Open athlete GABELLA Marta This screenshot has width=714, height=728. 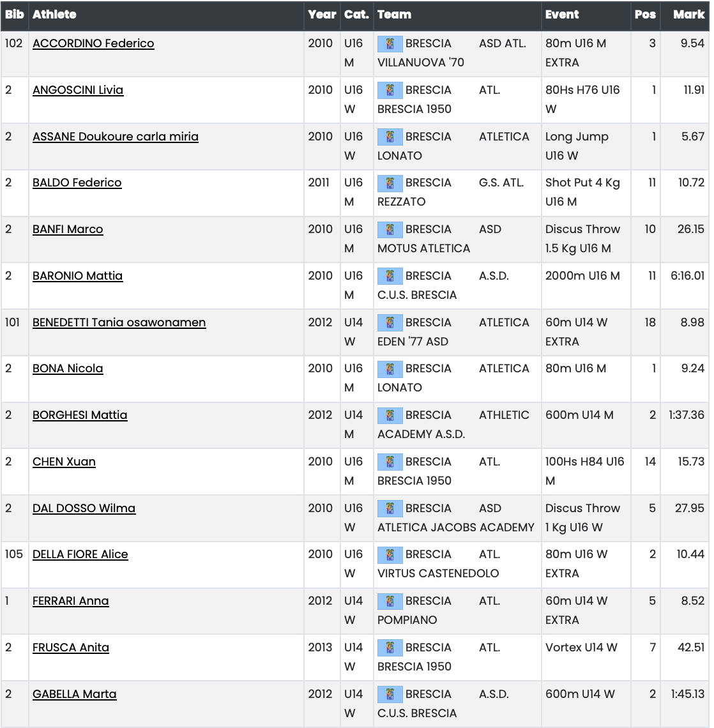point(74,694)
